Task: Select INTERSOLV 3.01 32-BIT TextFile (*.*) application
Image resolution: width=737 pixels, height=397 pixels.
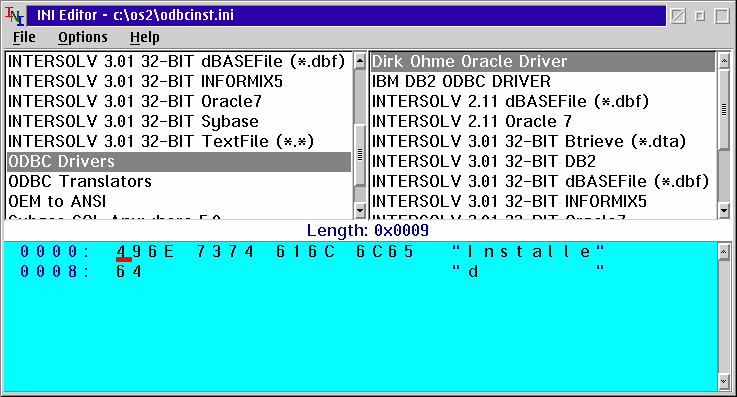Action: click(179, 141)
